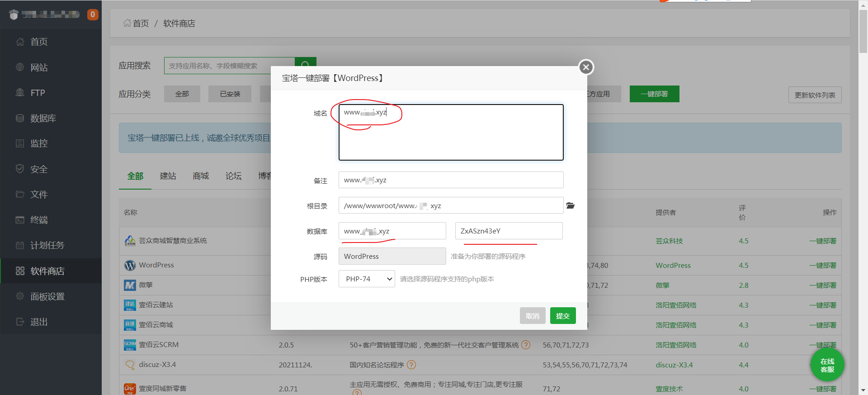Click the home icon in breadcrumb
Viewport: 868px width, 395px height.
[127, 23]
